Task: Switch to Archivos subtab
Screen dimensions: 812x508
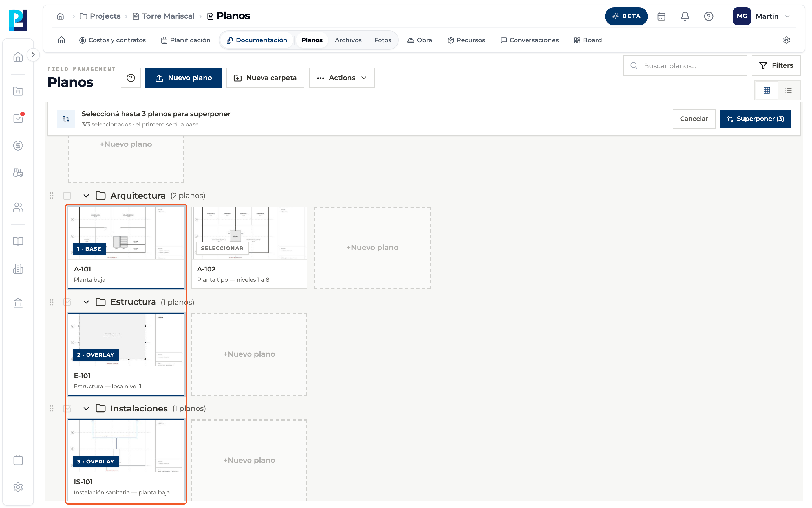Action: tap(348, 40)
